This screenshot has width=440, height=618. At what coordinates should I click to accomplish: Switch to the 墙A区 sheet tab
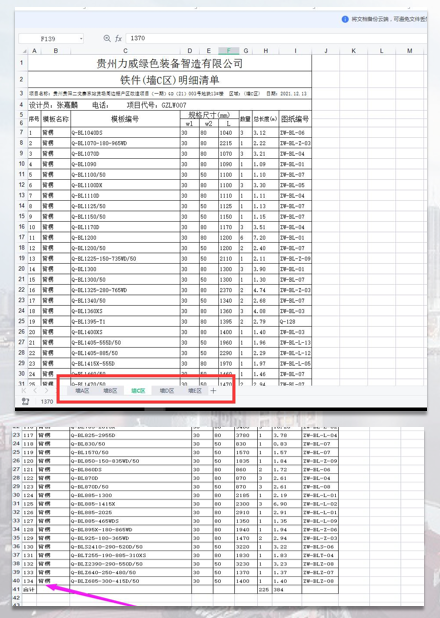(82, 391)
